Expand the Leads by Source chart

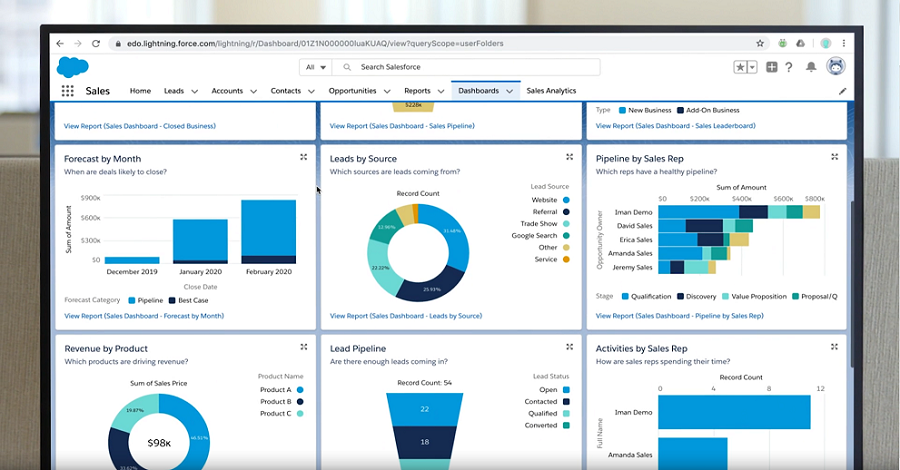tap(569, 157)
